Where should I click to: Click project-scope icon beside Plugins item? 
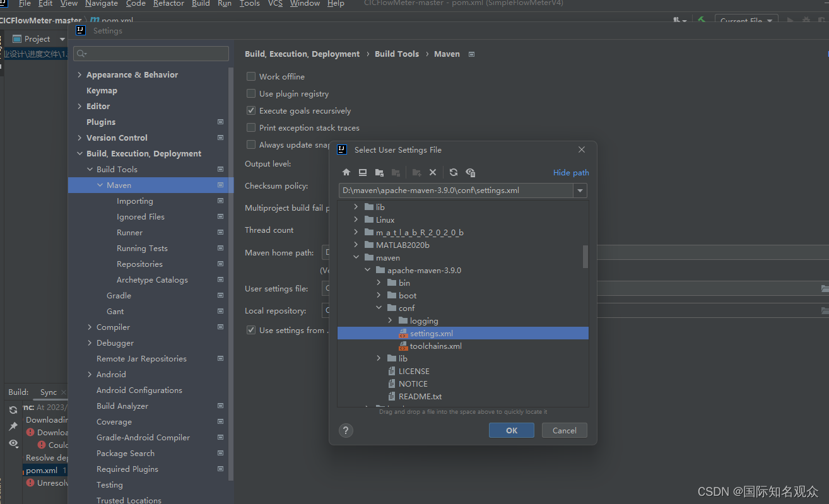point(220,122)
